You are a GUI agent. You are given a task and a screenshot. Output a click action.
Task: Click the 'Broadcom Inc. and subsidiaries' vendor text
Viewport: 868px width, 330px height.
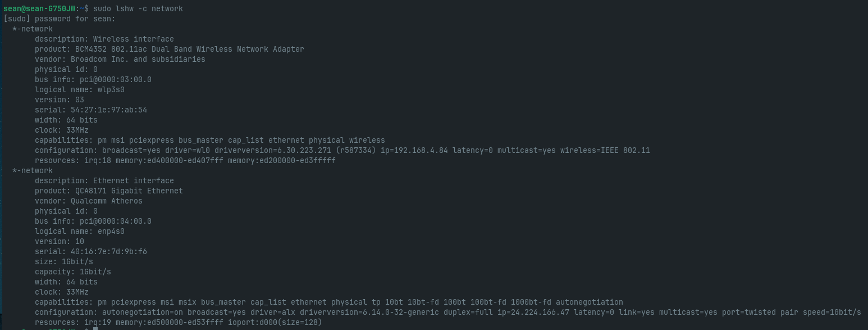138,59
